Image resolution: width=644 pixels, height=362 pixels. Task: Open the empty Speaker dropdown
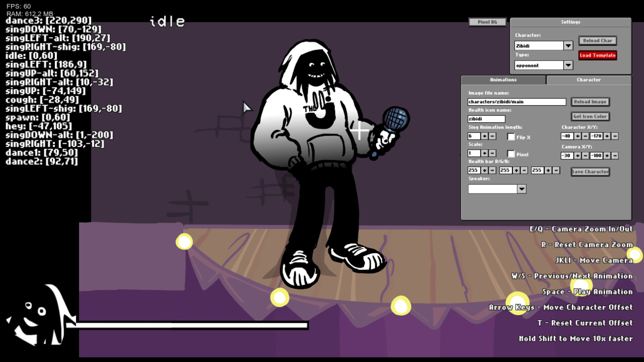(x=522, y=189)
